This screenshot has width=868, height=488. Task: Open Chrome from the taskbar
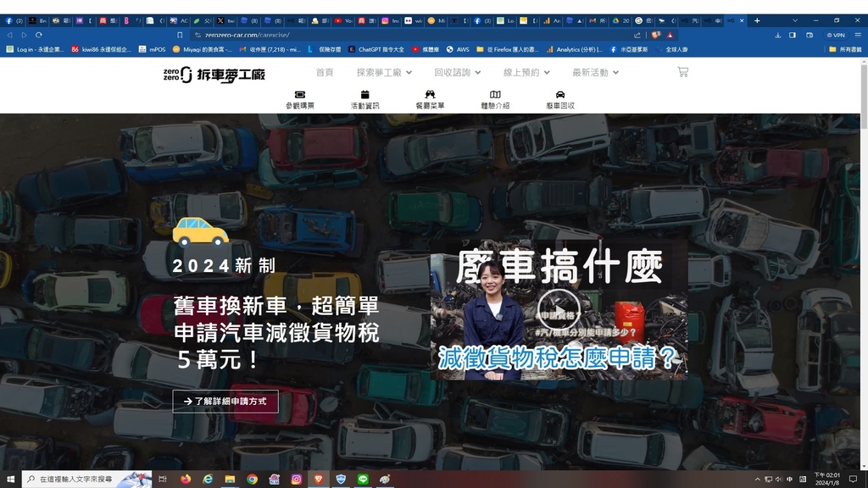click(x=252, y=480)
